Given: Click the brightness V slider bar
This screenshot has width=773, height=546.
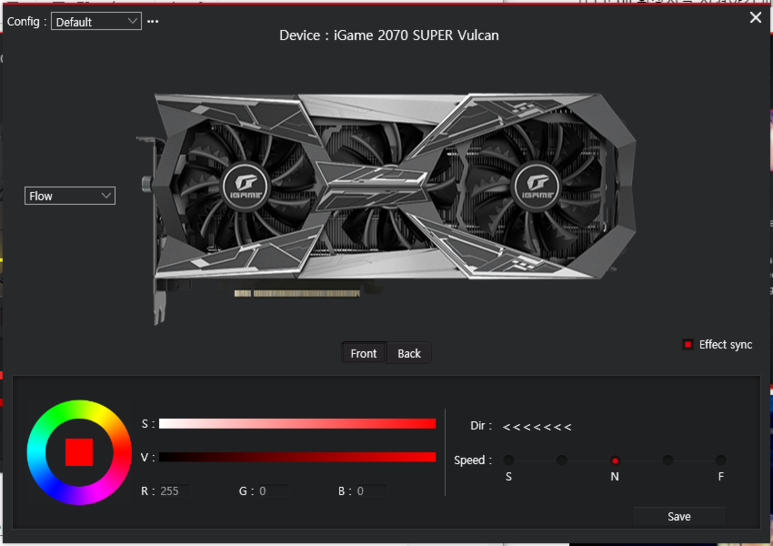Looking at the screenshot, I should click(x=297, y=457).
